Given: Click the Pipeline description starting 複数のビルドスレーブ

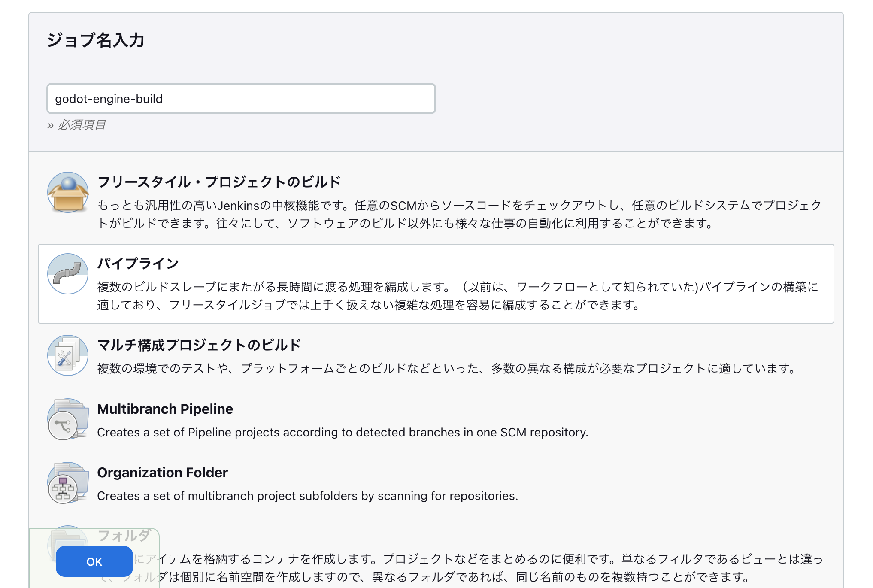Looking at the screenshot, I should (458, 296).
